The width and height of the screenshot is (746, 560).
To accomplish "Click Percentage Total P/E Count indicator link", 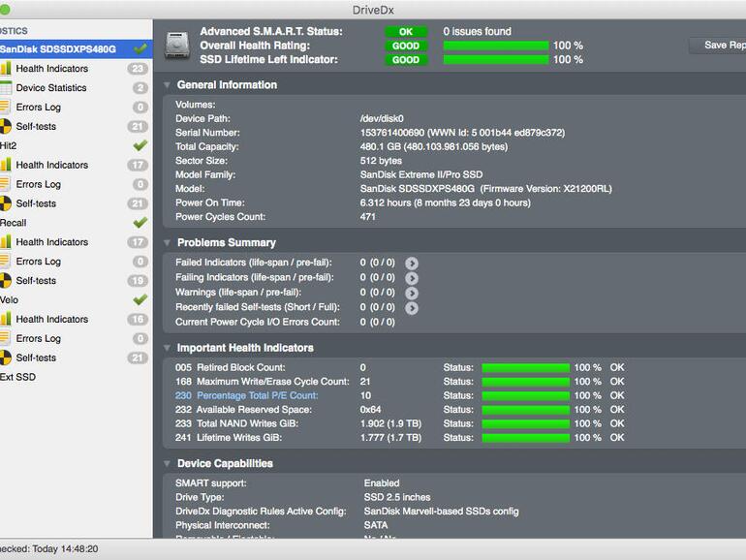I will pos(246,395).
